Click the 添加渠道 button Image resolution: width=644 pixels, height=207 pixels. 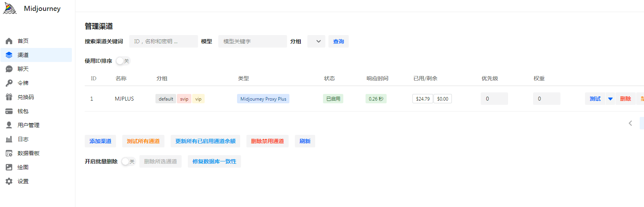(100, 141)
